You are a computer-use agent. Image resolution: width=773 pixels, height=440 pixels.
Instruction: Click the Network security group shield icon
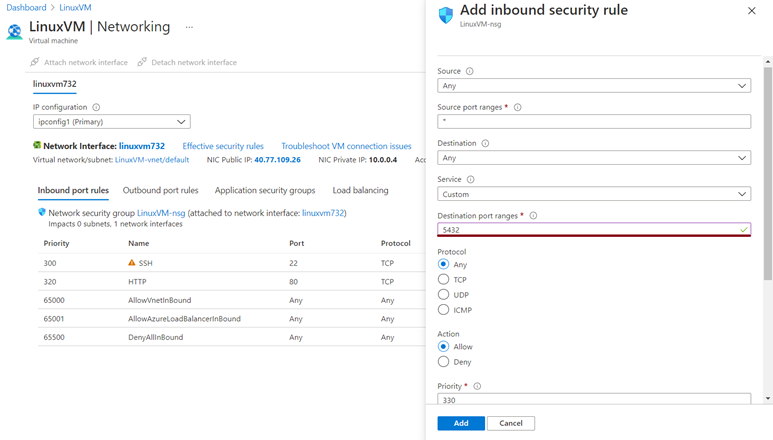pos(42,212)
